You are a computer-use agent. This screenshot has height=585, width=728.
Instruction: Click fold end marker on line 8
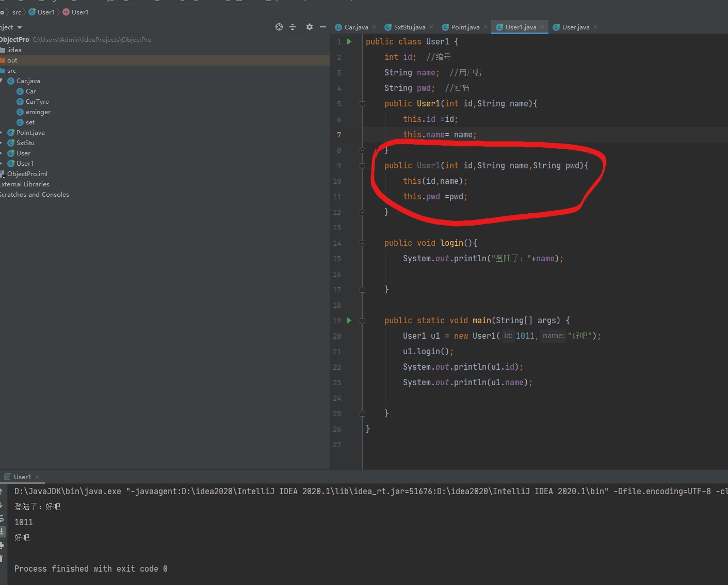[x=362, y=150]
